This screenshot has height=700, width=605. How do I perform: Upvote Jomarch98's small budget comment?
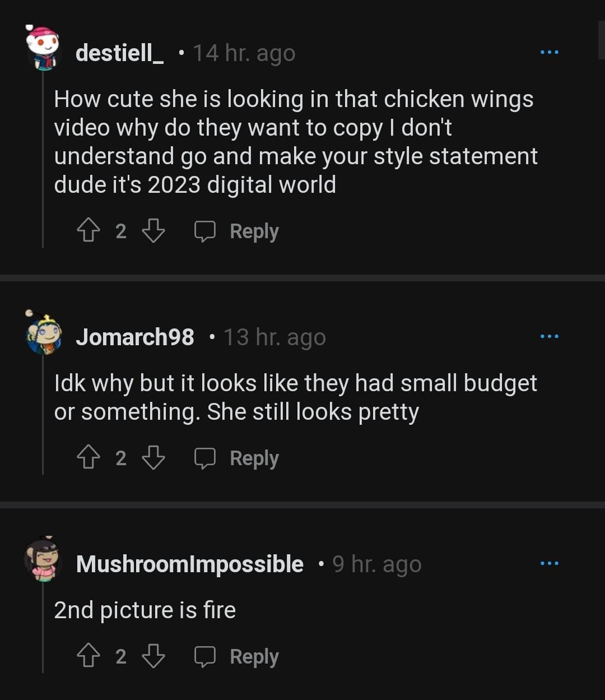(88, 458)
